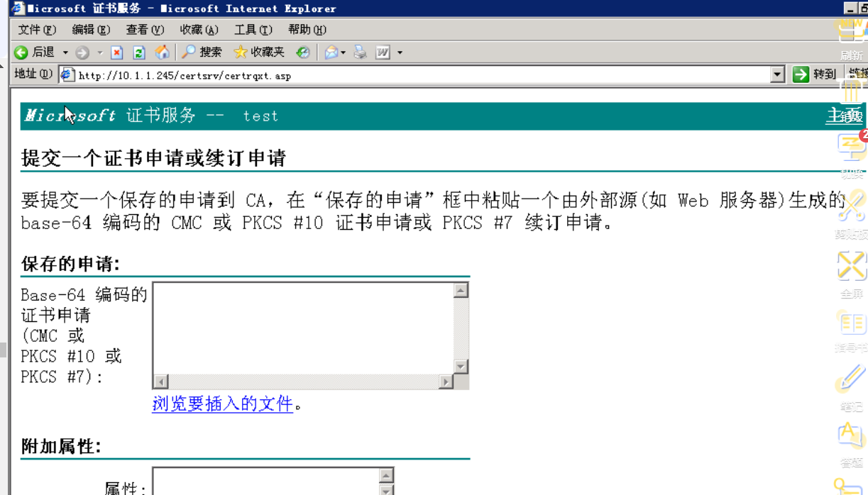Open the 搜索 search pane
The width and height of the screenshot is (868, 495).
(x=202, y=52)
